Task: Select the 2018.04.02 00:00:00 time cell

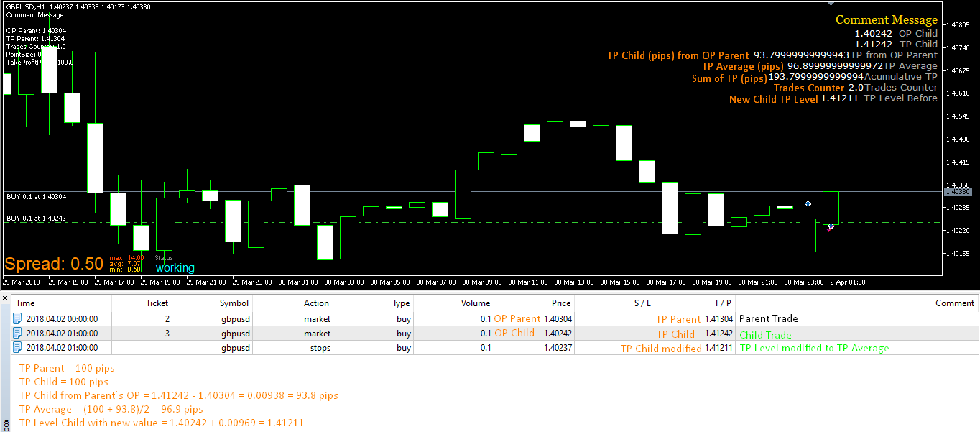Action: coord(62,319)
